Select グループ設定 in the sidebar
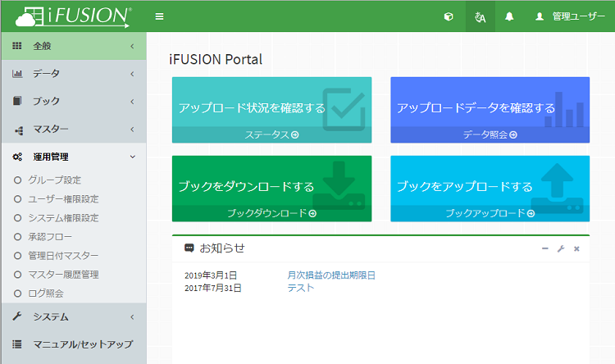 coord(55,180)
